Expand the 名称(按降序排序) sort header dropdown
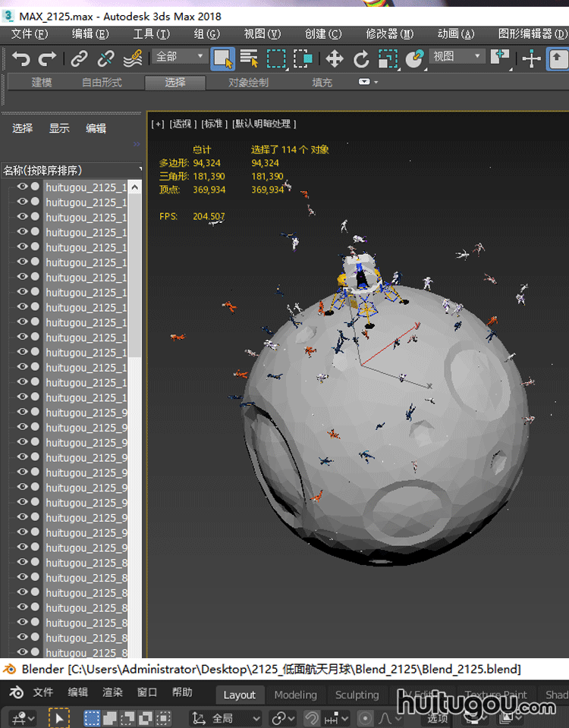This screenshot has height=728, width=569. point(140,170)
